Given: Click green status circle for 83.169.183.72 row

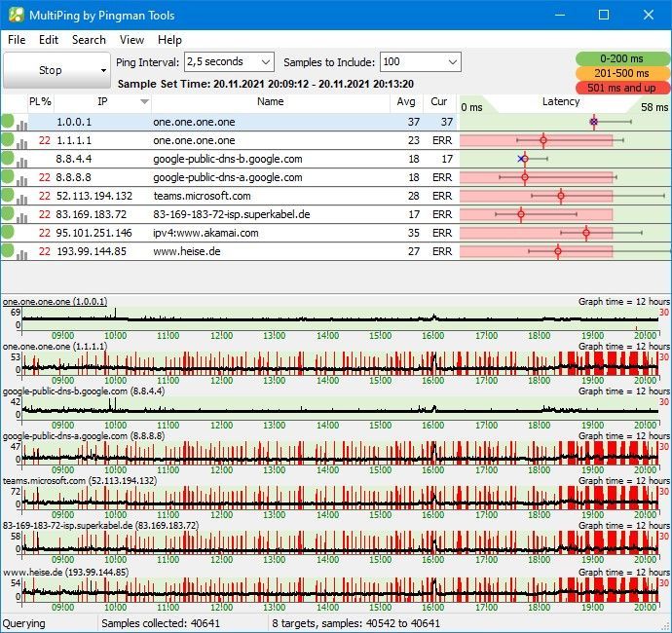Looking at the screenshot, I should (x=7, y=213).
